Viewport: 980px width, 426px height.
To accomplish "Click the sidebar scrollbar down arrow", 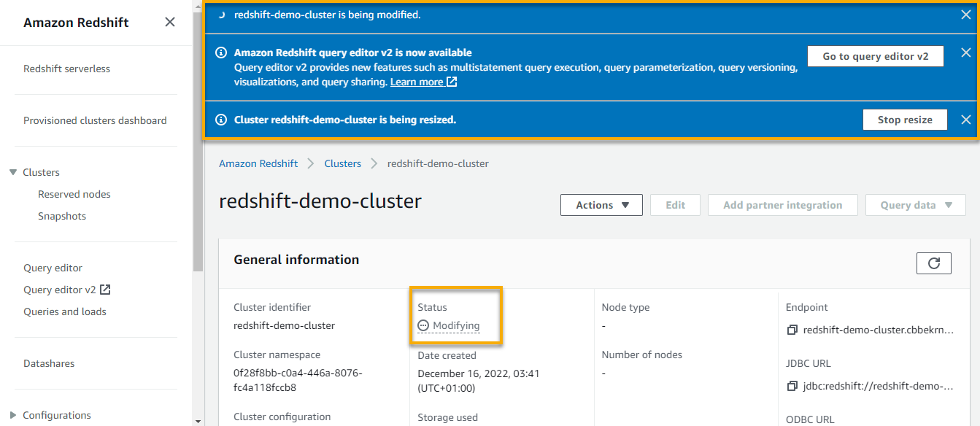I will pos(197,421).
